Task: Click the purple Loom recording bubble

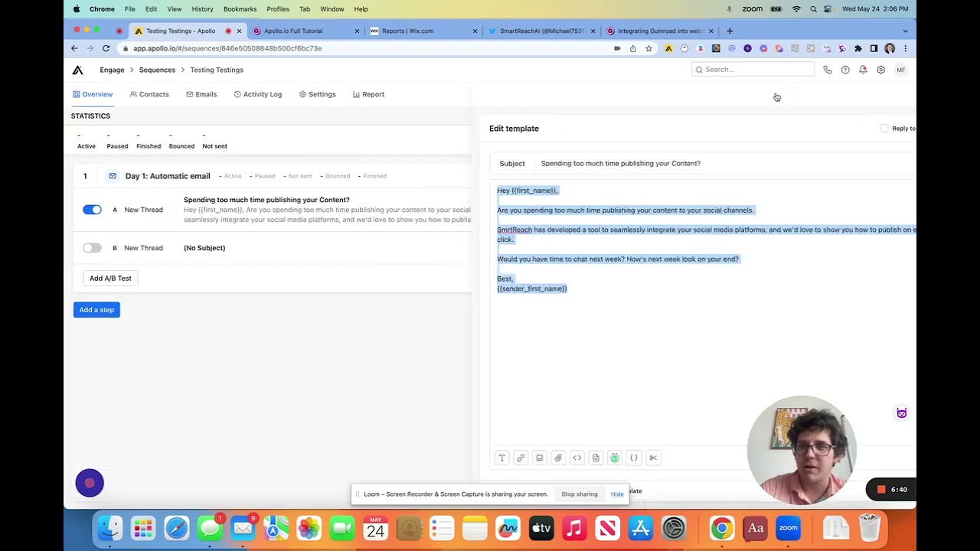Action: pyautogui.click(x=90, y=483)
